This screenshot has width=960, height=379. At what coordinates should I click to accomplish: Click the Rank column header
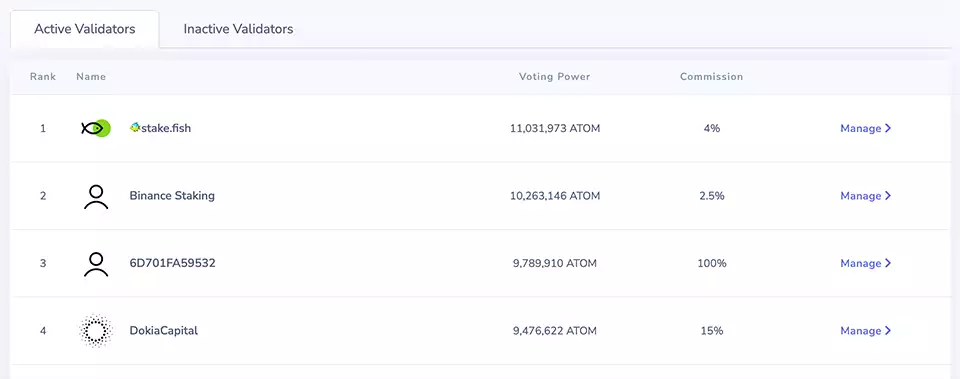tap(43, 77)
